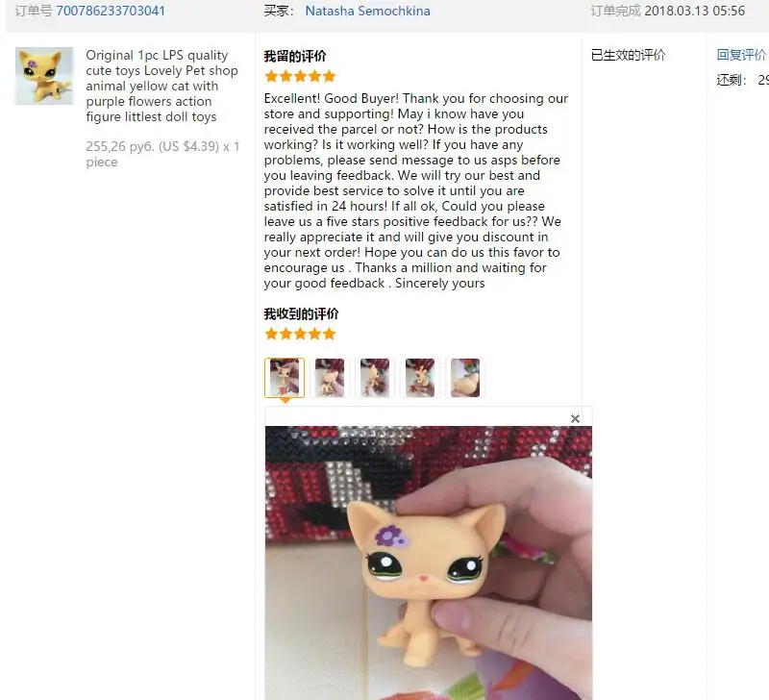Select the first review photo thumbnail
This screenshot has height=700, width=769.
[x=285, y=378]
